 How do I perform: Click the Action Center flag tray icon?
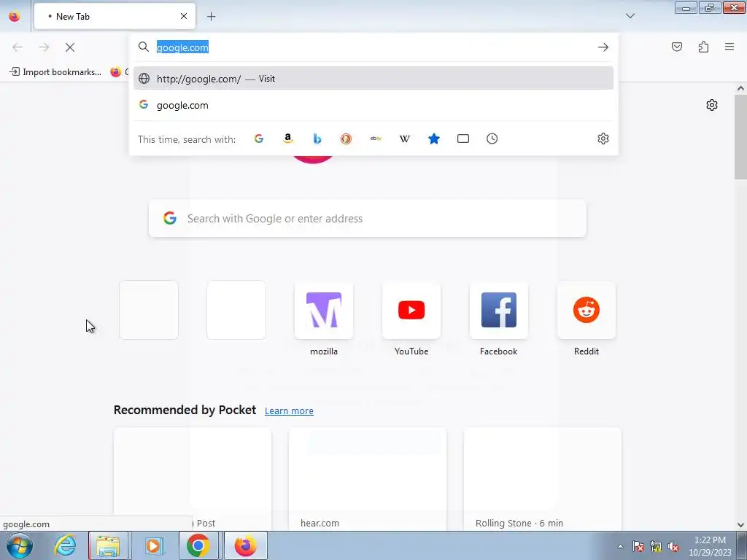click(x=638, y=546)
